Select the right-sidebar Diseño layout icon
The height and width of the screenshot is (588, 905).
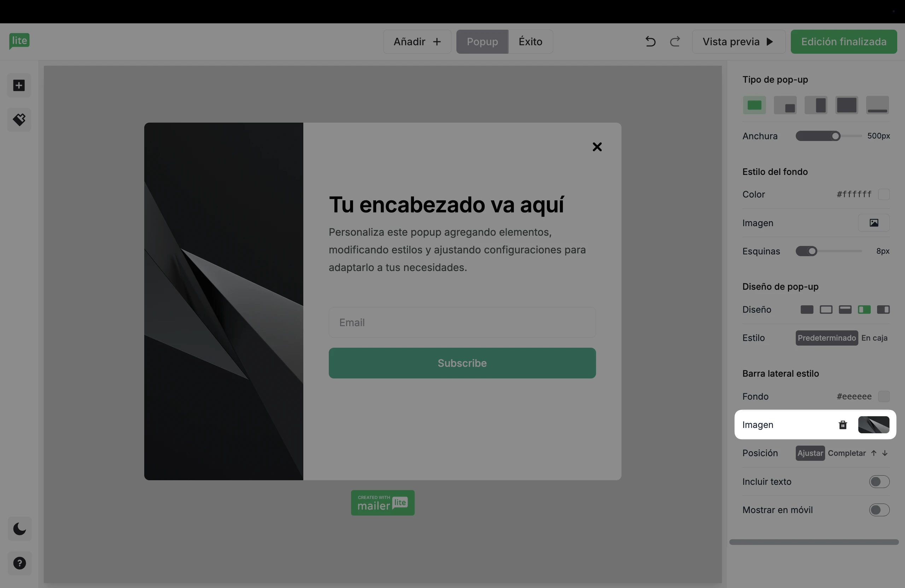point(883,310)
